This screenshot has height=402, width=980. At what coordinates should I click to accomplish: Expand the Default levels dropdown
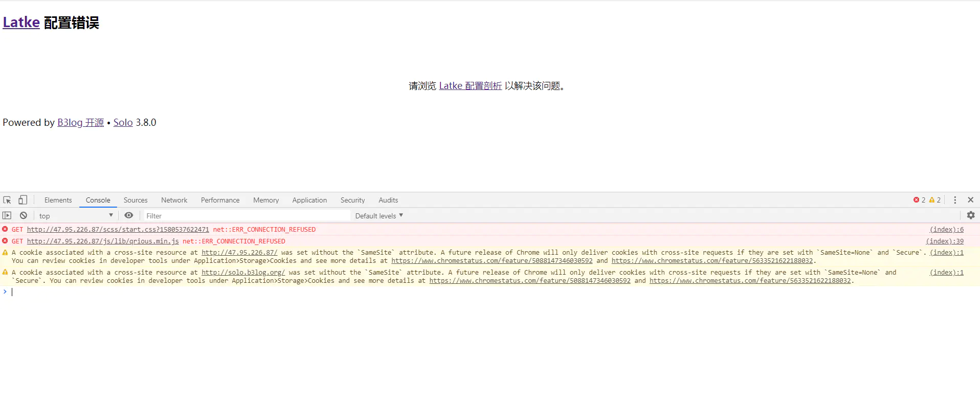pyautogui.click(x=379, y=216)
